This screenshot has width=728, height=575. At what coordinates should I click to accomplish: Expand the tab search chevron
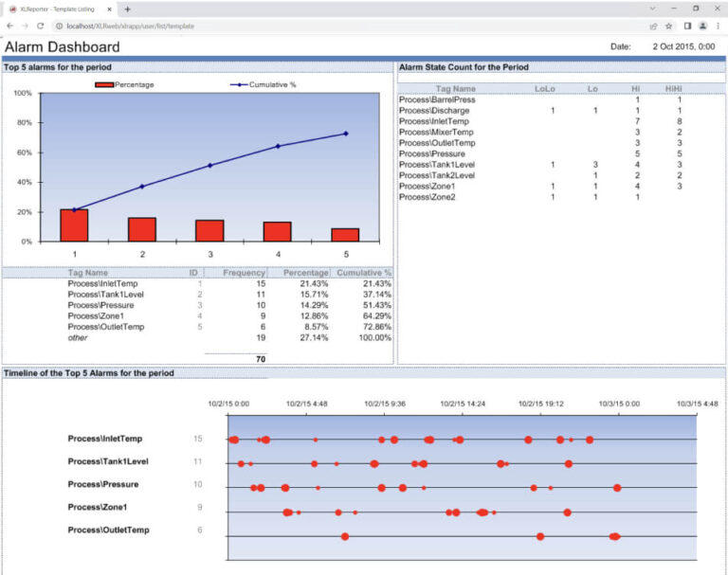[x=652, y=9]
